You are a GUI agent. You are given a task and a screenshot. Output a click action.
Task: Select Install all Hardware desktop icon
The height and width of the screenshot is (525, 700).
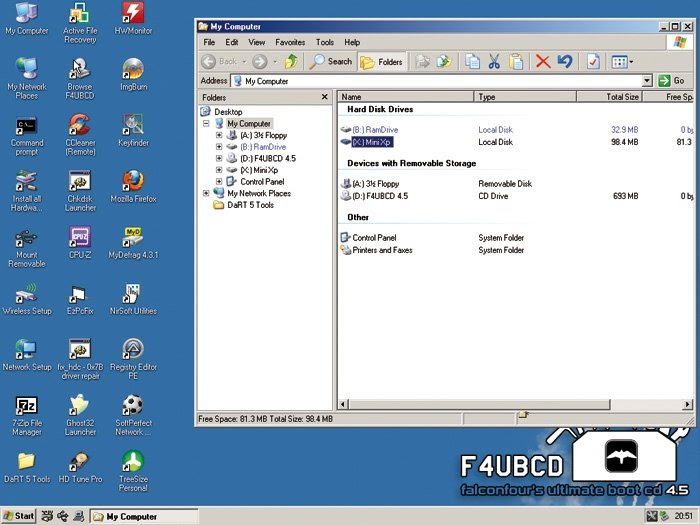(27, 191)
